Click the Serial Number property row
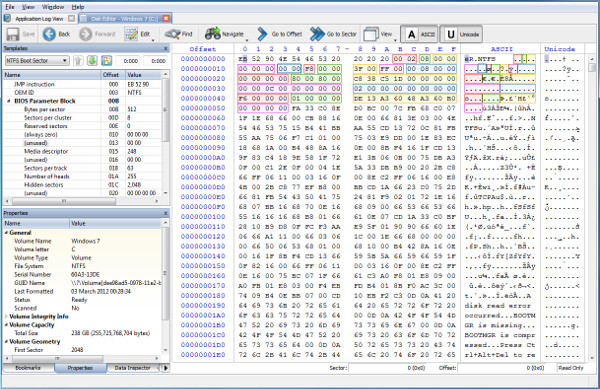The height and width of the screenshot is (389, 600). [83, 275]
